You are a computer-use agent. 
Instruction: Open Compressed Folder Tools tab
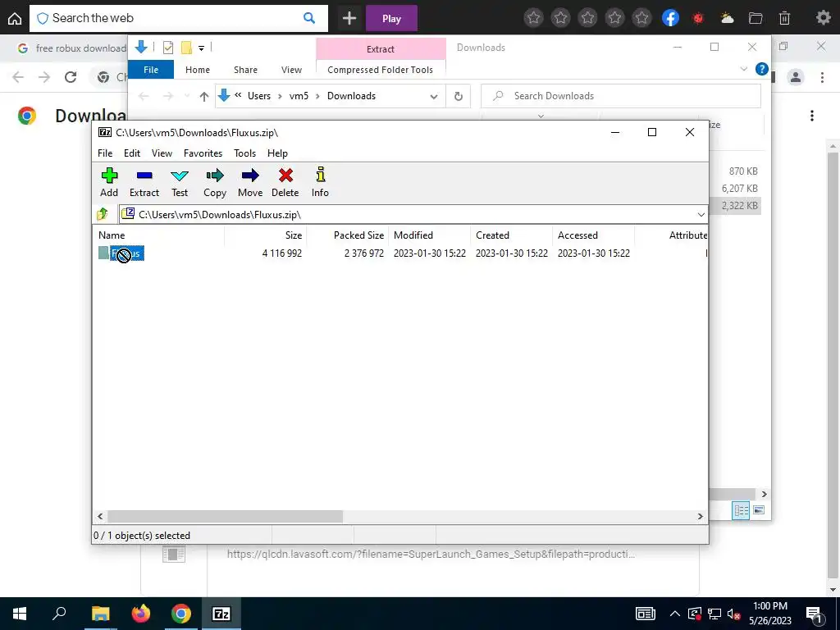pyautogui.click(x=381, y=70)
